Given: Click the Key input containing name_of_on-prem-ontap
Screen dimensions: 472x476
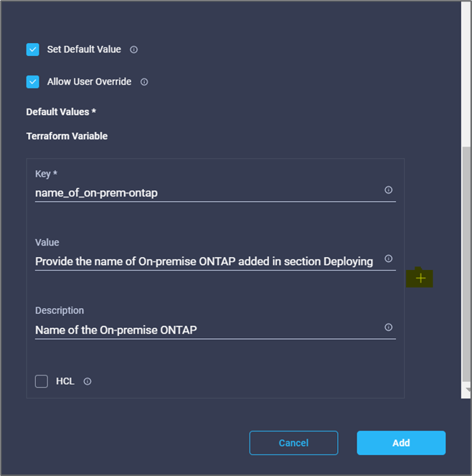Looking at the screenshot, I should (x=208, y=192).
